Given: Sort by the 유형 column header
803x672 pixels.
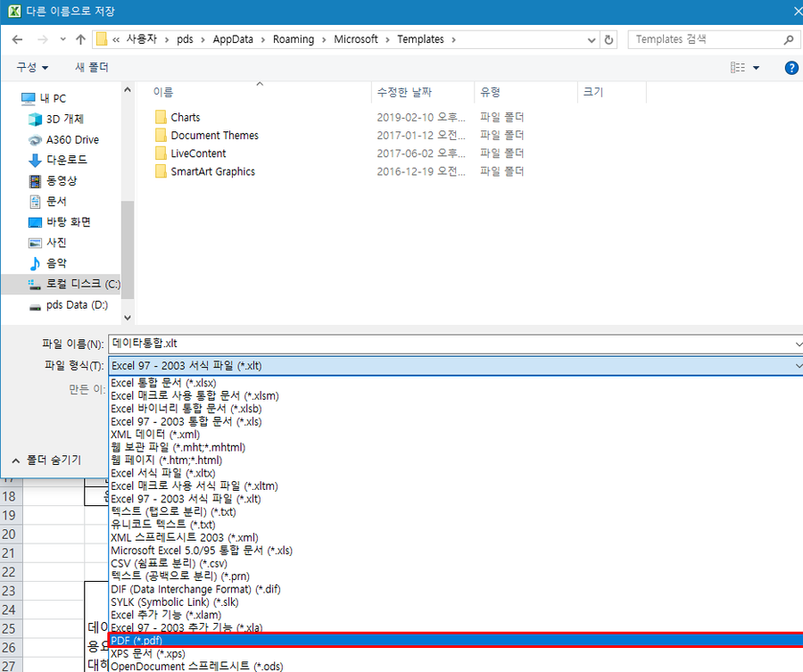Looking at the screenshot, I should 490,92.
